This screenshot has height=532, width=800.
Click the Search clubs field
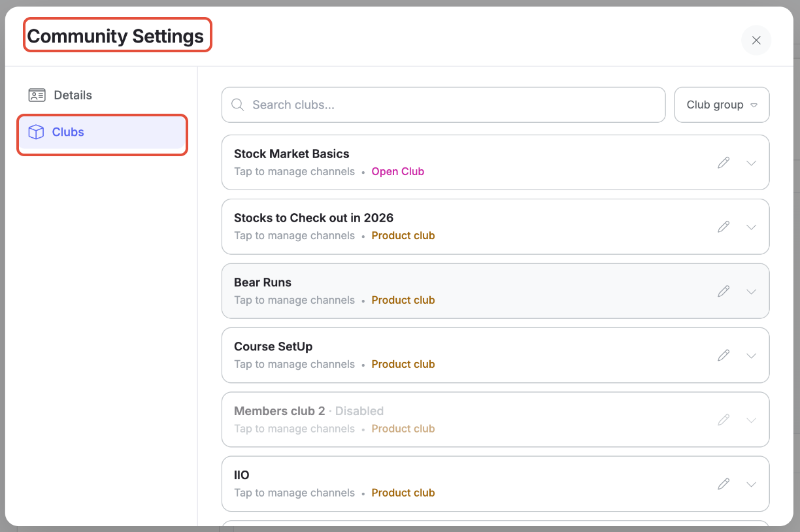coord(443,105)
